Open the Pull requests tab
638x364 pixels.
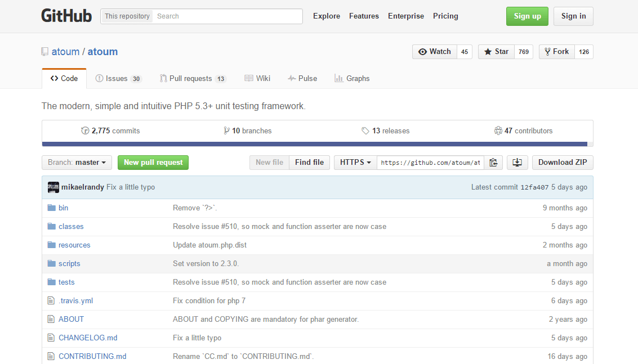(193, 79)
